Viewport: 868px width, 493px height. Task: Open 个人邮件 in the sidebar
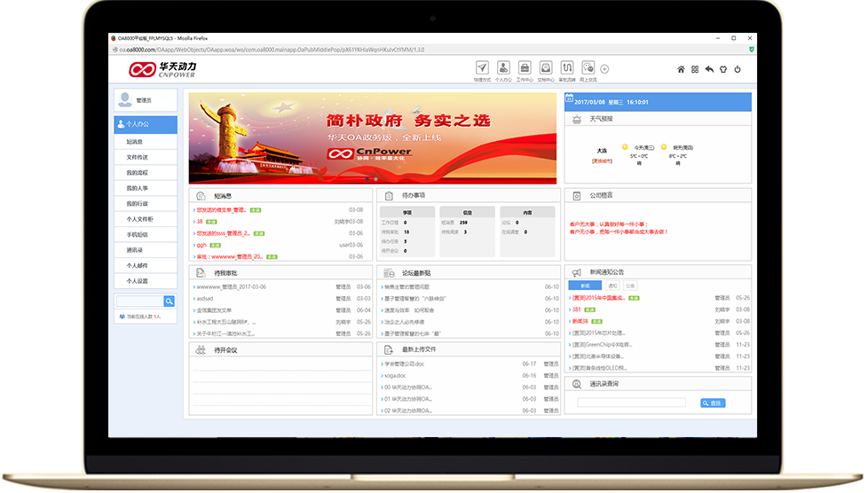click(146, 266)
